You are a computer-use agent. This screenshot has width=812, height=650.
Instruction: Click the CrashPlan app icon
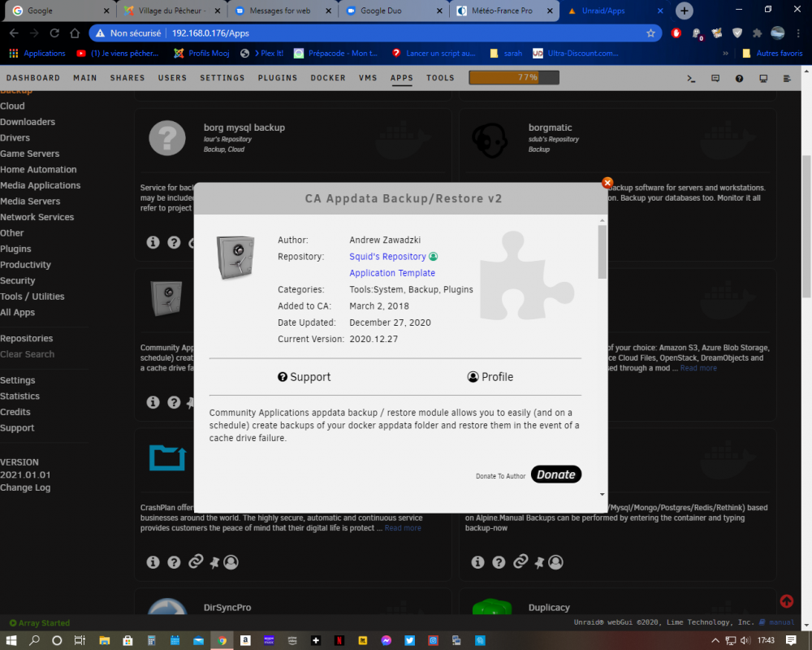coord(167,457)
